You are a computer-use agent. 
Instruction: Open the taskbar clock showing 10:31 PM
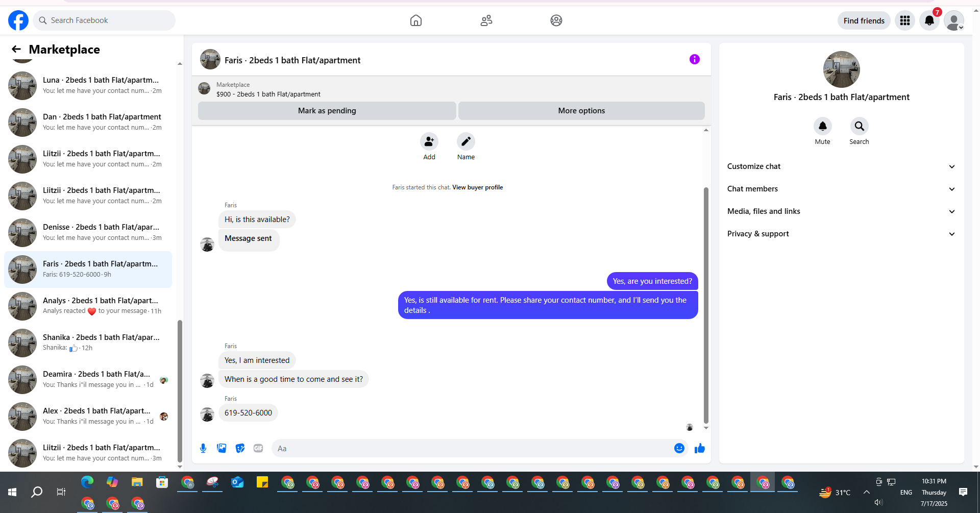click(x=934, y=492)
